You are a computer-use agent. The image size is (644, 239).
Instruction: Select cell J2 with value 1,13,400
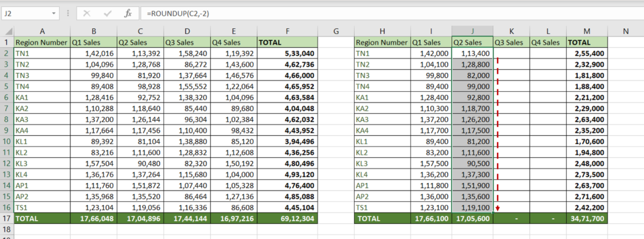(x=472, y=53)
